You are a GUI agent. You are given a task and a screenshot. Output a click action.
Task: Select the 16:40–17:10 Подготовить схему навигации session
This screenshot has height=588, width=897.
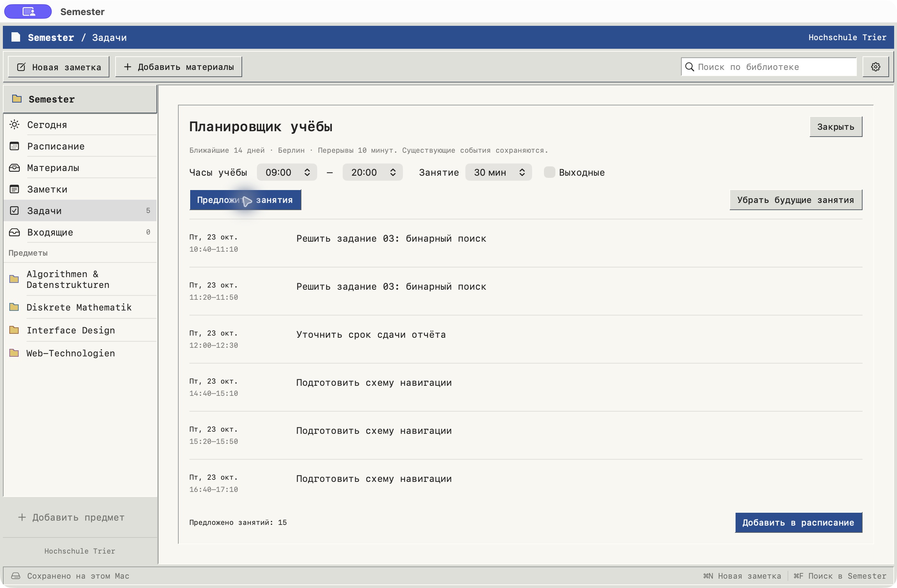(526, 484)
